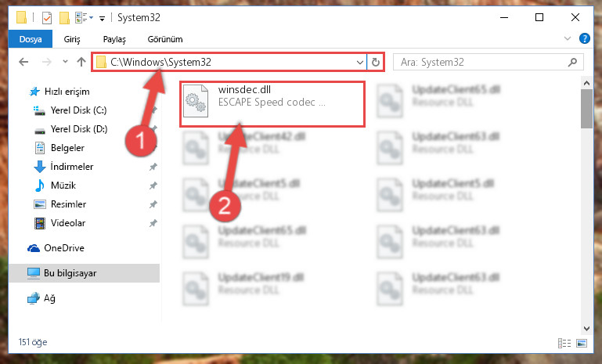
Task: Open the recent locations dropdown arrow
Action: tap(65, 61)
